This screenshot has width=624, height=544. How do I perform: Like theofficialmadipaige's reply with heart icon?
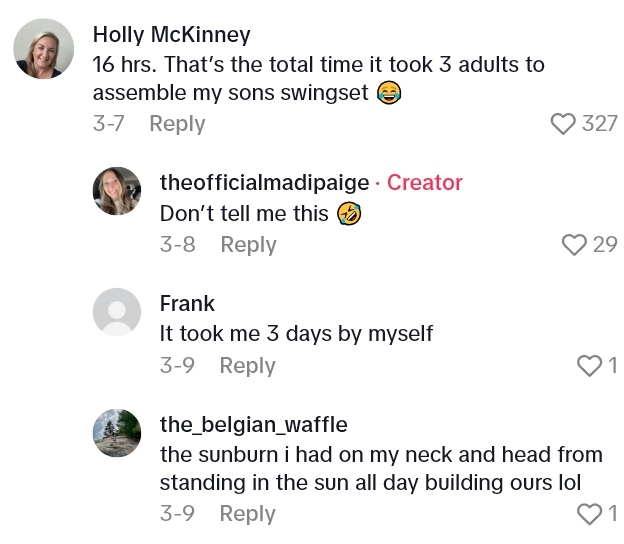[x=573, y=245]
